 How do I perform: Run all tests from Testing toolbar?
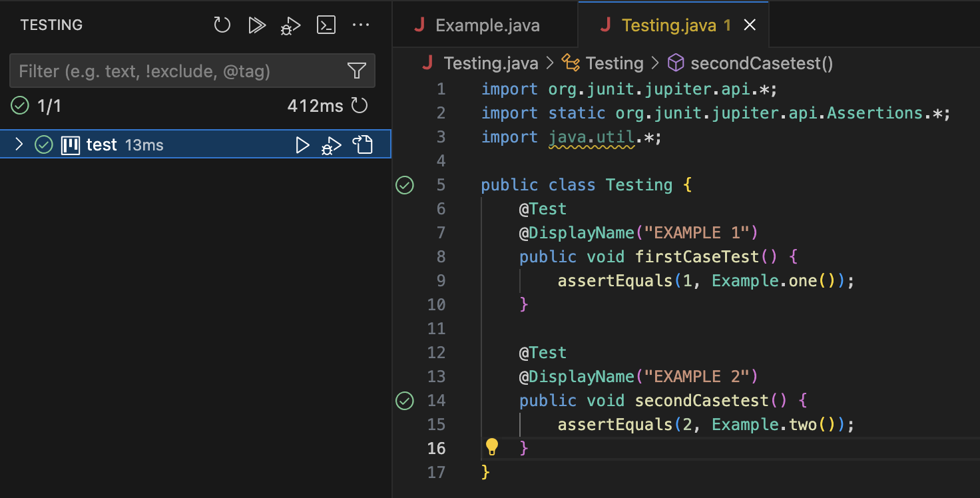(x=256, y=25)
